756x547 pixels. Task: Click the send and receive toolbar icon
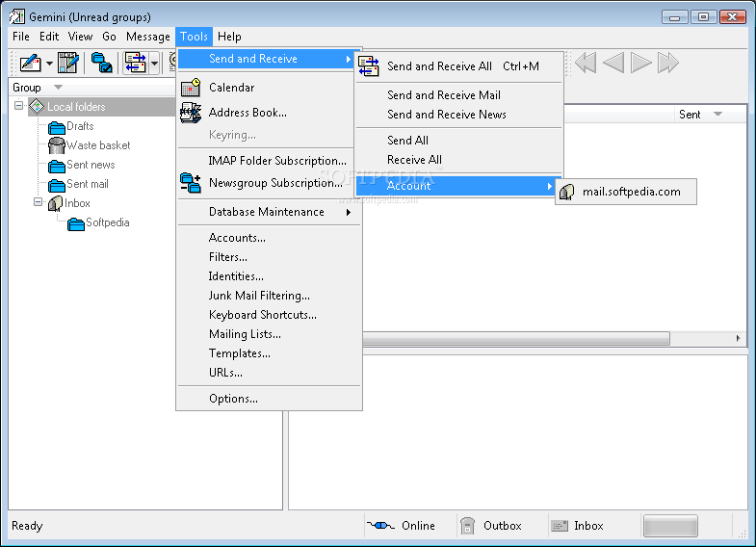(x=135, y=63)
